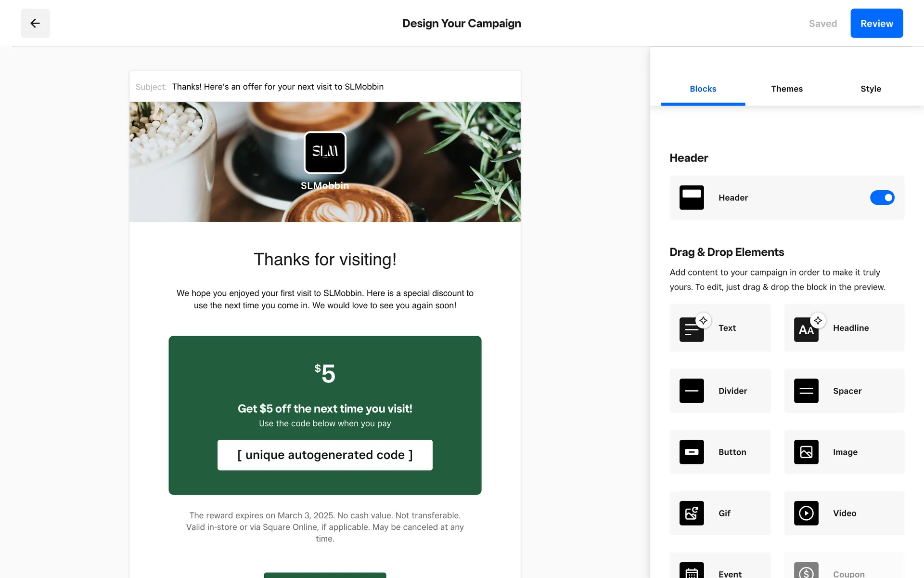Pick the Divider block icon
Viewport: 924px width, 578px height.
pyautogui.click(x=691, y=391)
